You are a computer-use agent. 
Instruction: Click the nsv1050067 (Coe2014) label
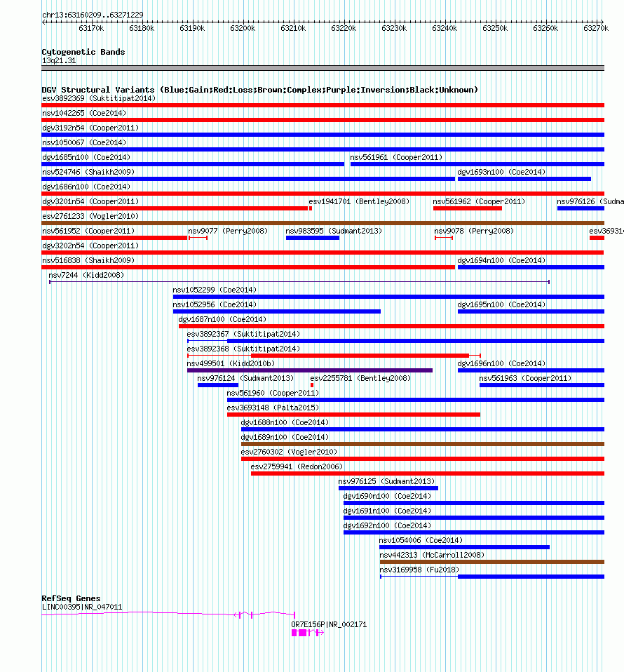tap(84, 142)
